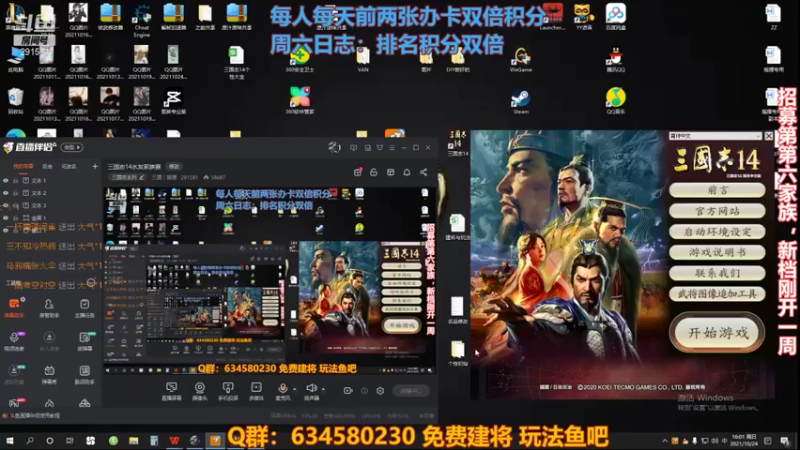This screenshot has width=800, height=450.
Task: Open streaming settings gear icon
Action: (x=380, y=391)
